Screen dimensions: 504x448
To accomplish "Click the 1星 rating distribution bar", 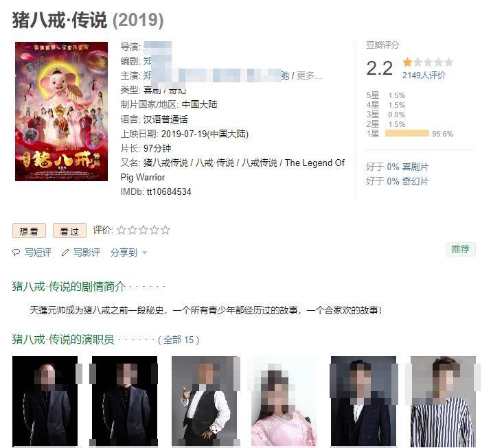I will point(407,133).
